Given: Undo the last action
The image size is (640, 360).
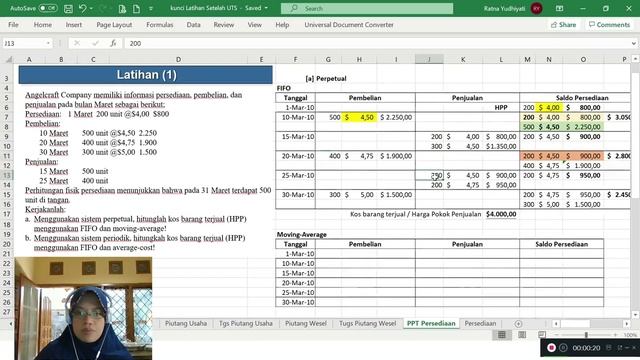Looking at the screenshot, I should click(82, 8).
